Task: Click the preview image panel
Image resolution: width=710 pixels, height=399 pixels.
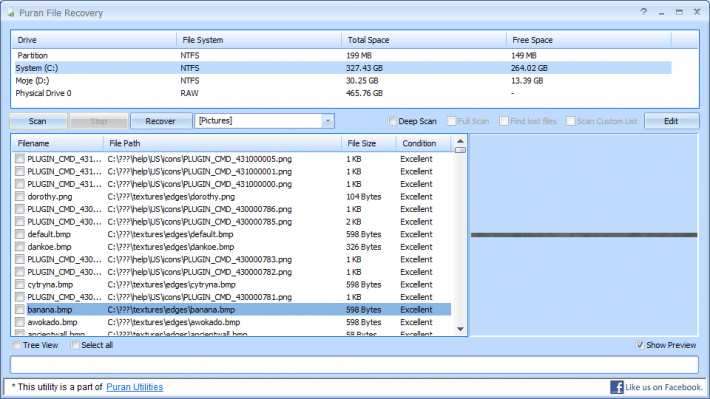Action: 584,235
